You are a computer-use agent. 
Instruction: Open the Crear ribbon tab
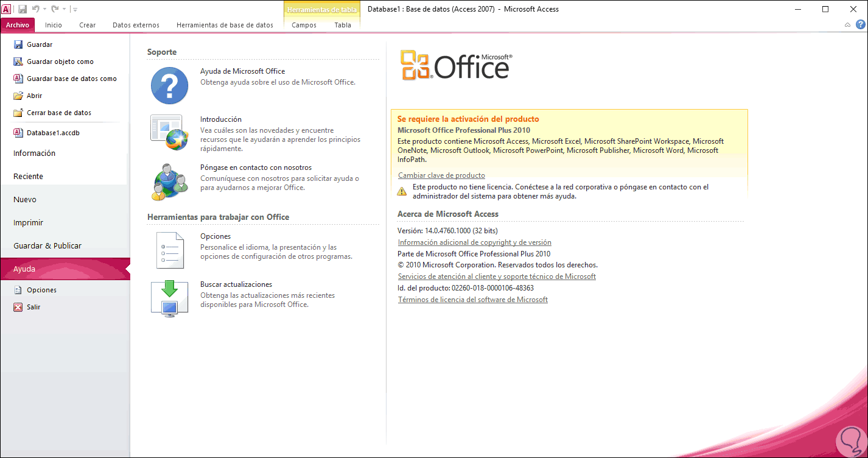tap(88, 25)
